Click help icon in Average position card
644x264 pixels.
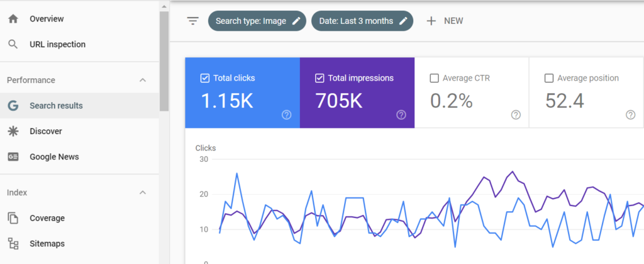tap(630, 115)
